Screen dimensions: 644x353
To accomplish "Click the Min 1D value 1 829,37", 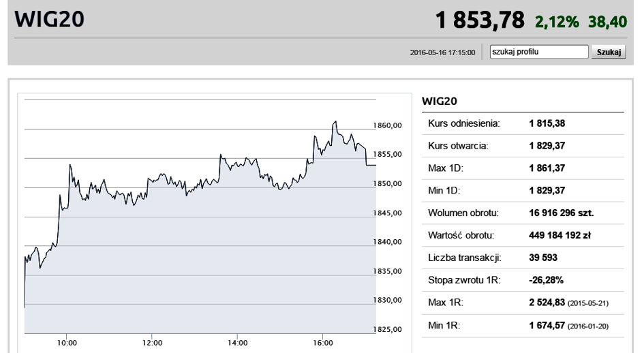I will pos(547,191).
